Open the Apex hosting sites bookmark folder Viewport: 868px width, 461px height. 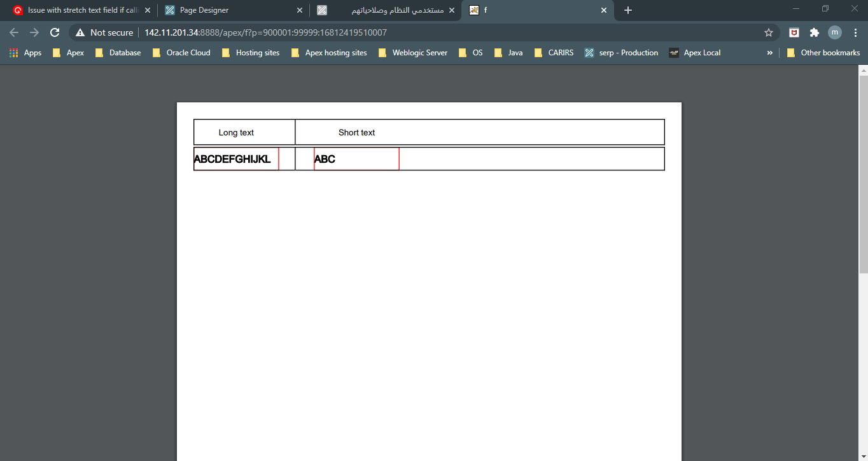[x=329, y=53]
